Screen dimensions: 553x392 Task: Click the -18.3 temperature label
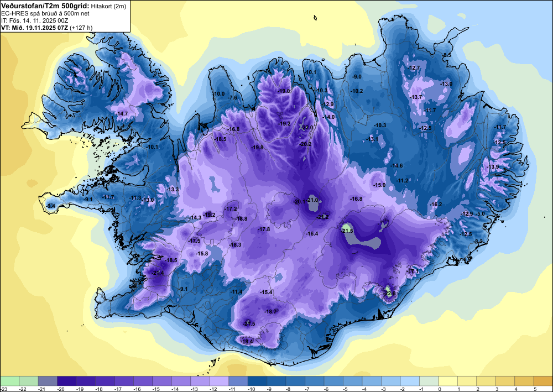[x=235, y=245]
